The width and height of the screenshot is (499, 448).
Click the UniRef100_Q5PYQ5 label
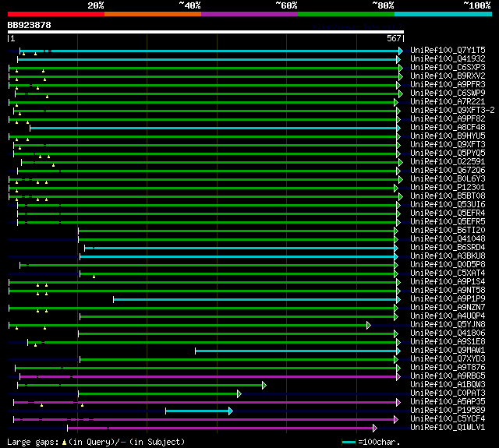[448, 153]
